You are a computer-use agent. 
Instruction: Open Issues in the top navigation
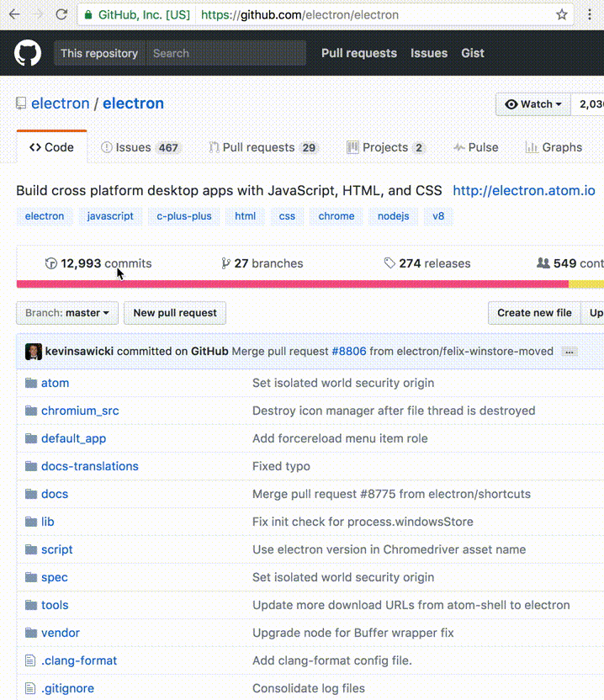(429, 53)
